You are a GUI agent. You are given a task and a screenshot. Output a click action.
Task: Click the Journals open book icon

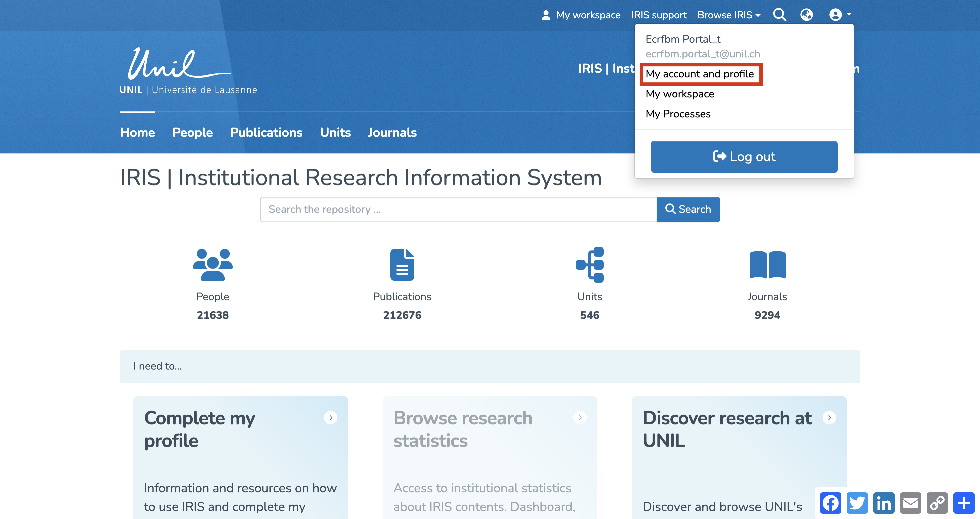pos(767,264)
